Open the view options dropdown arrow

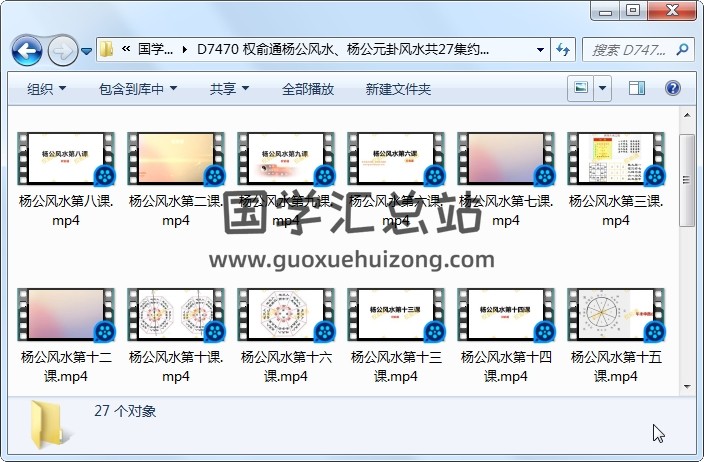(x=603, y=88)
